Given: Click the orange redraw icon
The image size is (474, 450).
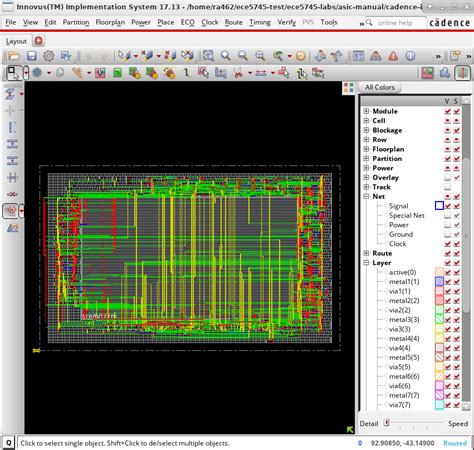Looking at the screenshot, I should click(300, 56).
